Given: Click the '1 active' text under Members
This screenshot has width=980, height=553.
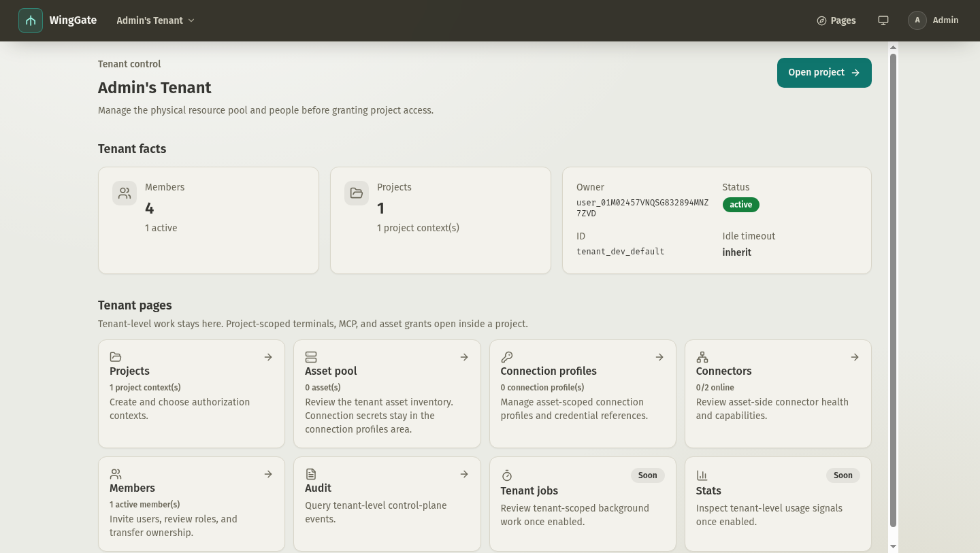Looking at the screenshot, I should (161, 228).
